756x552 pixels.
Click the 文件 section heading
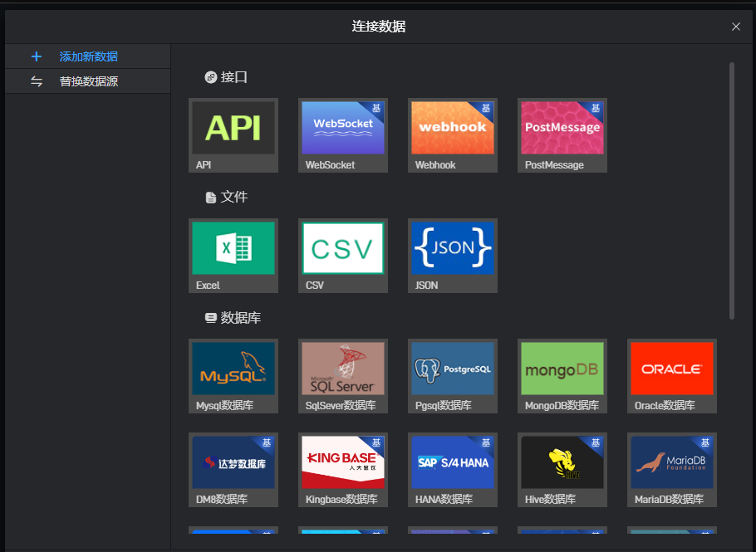coord(233,197)
